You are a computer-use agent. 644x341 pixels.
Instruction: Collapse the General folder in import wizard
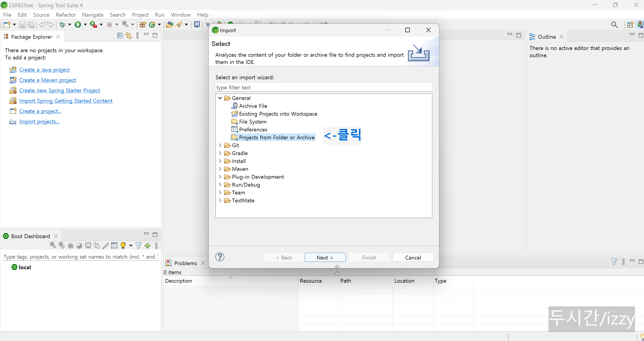point(220,98)
